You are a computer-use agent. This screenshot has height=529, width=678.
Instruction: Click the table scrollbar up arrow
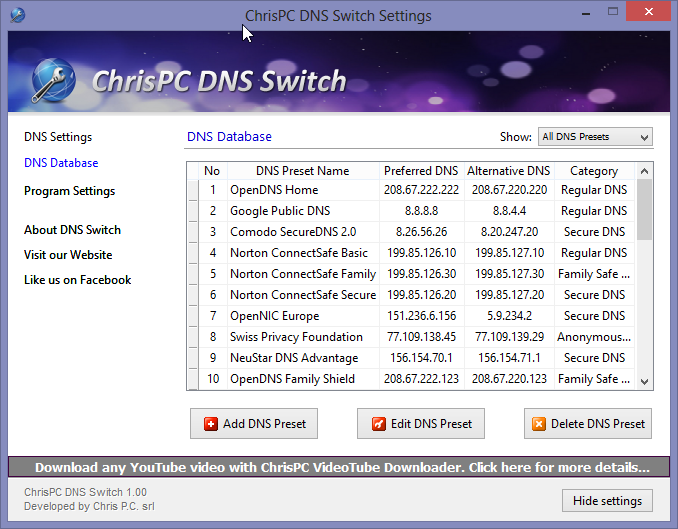point(644,171)
